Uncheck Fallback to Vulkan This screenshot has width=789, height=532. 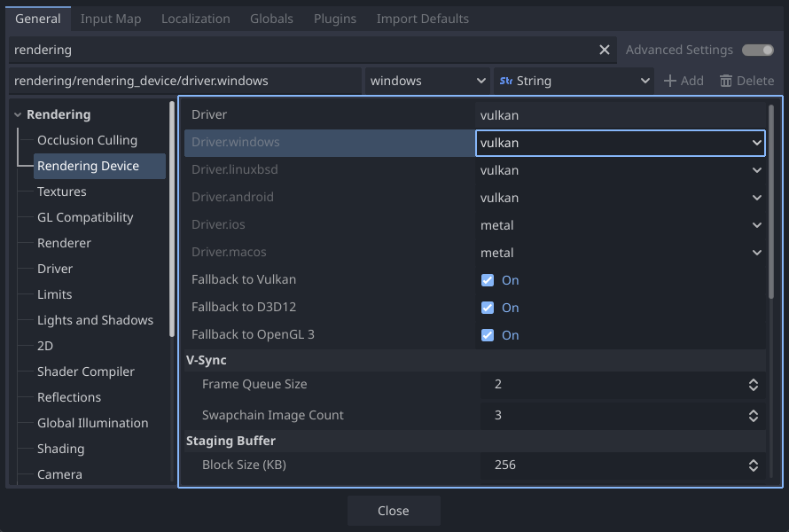coord(488,279)
